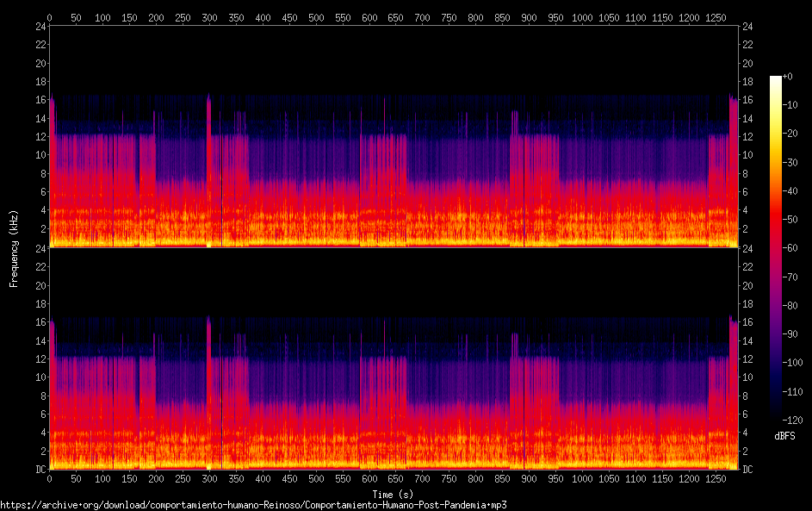Screen dimensions: 812x511
Task: Click the lower channel spectrogram plot
Action: (x=394, y=358)
